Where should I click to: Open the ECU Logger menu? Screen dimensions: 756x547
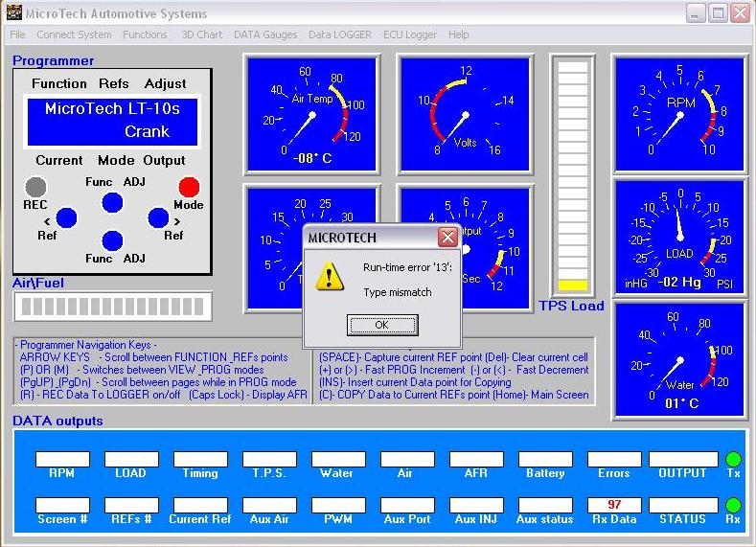tap(409, 34)
